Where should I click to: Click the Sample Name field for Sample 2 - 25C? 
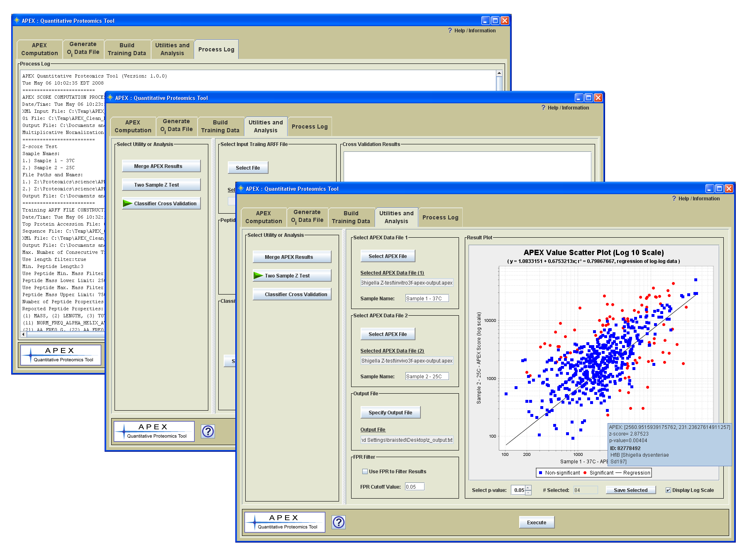(x=427, y=377)
